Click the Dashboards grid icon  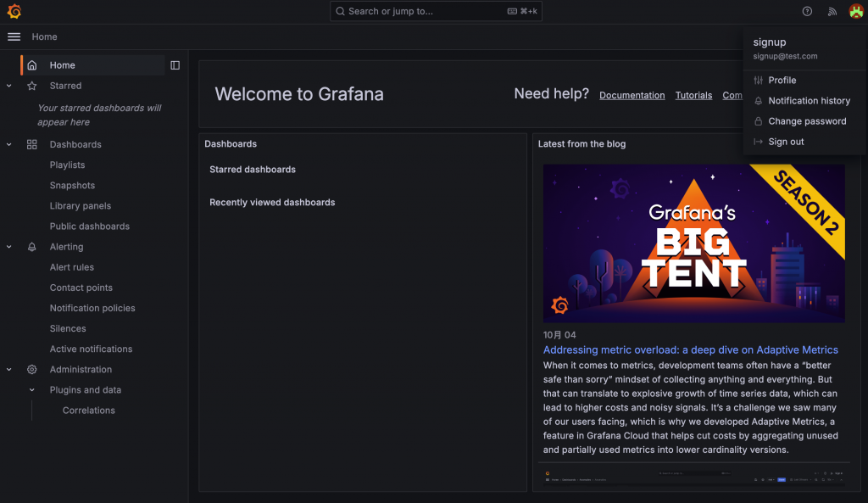(x=32, y=144)
